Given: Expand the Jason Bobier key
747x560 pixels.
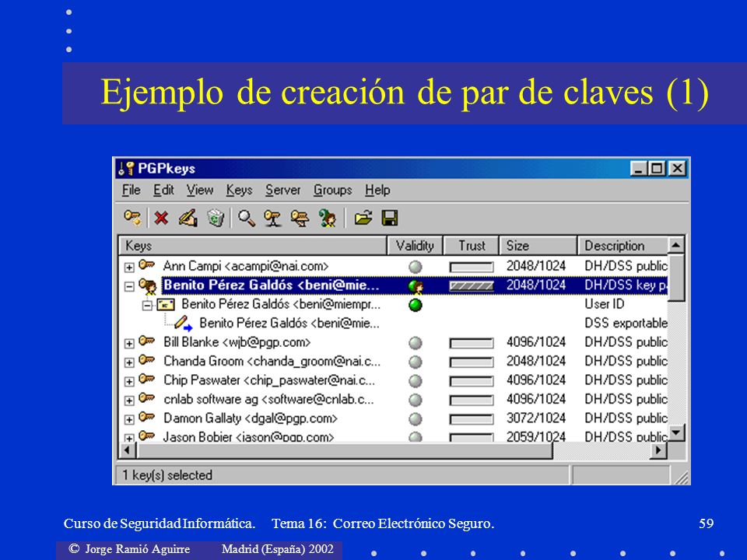Looking at the screenshot, I should 129,437.
